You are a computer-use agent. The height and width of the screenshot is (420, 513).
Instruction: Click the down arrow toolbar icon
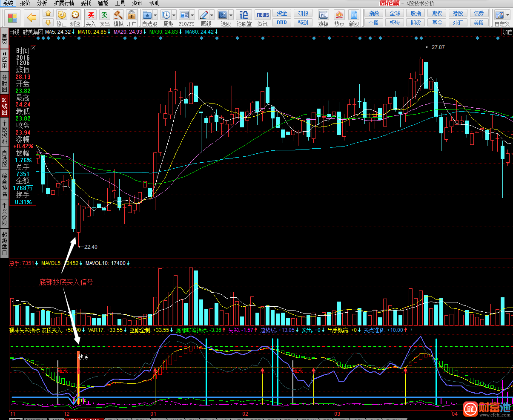(x=48, y=22)
